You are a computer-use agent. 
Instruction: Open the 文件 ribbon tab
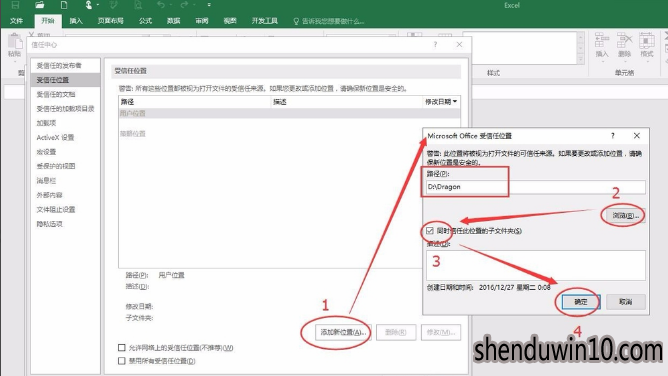pos(16,21)
